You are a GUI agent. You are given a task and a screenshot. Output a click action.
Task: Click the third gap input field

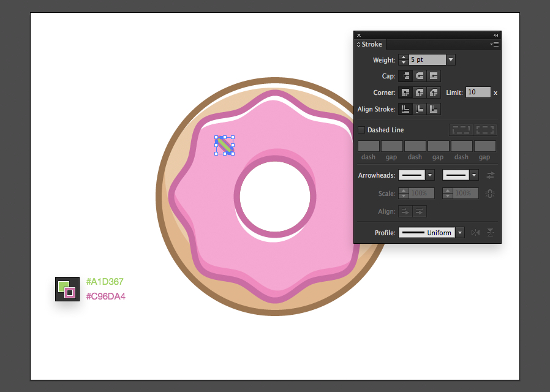click(485, 146)
